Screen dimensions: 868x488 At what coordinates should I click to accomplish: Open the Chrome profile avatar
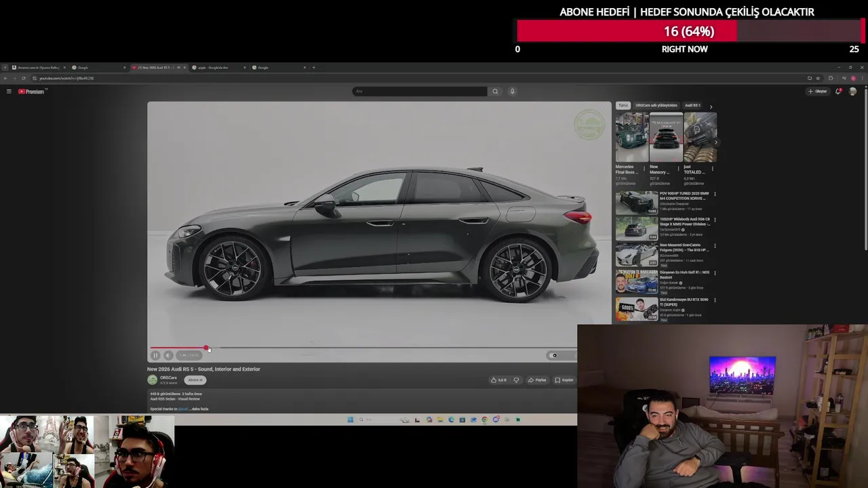click(853, 78)
